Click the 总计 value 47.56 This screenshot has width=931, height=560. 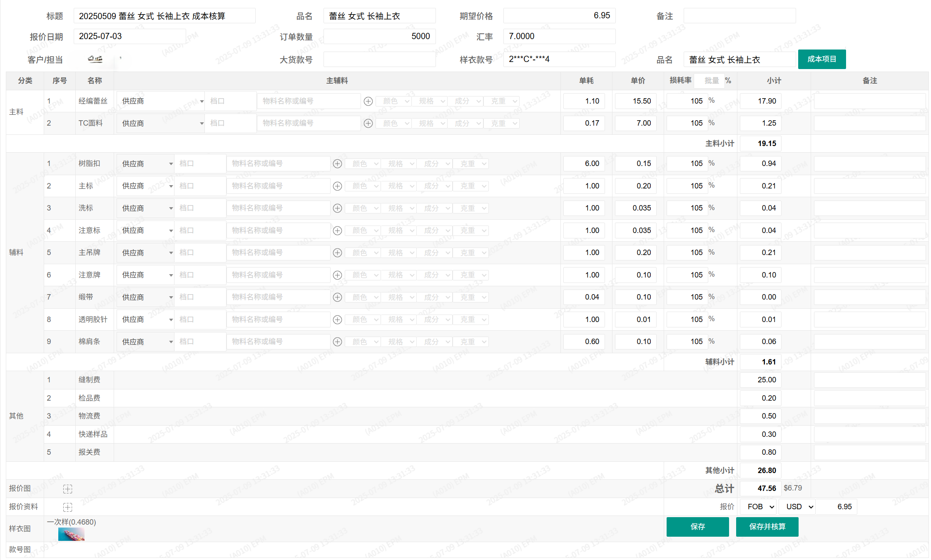(761, 488)
